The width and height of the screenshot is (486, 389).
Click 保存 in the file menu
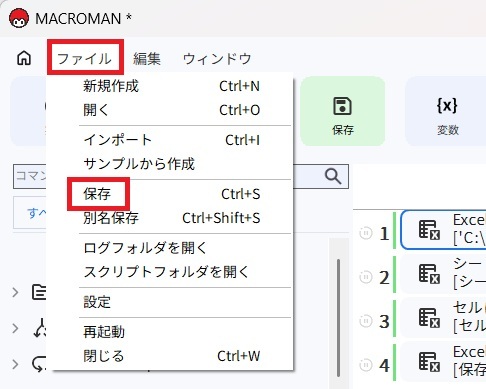pos(170,194)
